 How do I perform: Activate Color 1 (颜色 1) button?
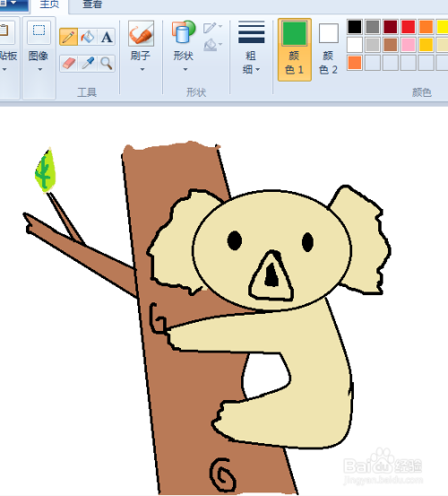pos(295,49)
